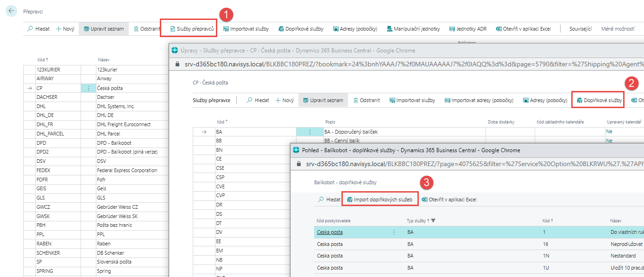Image resolution: width=644 pixels, height=277 pixels.
Task: Click Importovat služby in the Přepravci toolbar
Action: [x=246, y=29]
